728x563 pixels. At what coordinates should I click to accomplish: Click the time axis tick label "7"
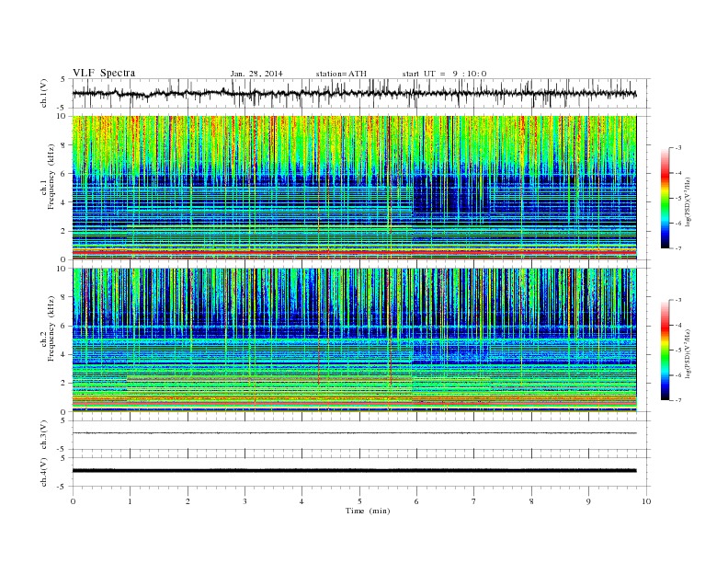click(474, 501)
